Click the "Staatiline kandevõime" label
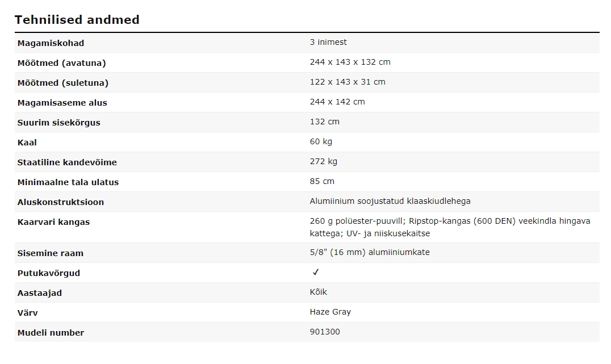The width and height of the screenshot is (611, 364). point(67,162)
